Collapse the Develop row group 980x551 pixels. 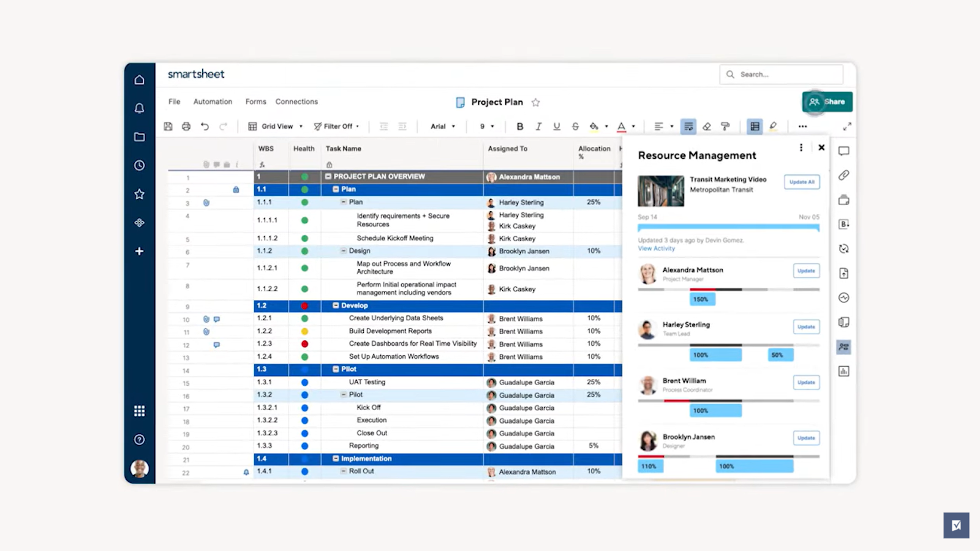(336, 305)
